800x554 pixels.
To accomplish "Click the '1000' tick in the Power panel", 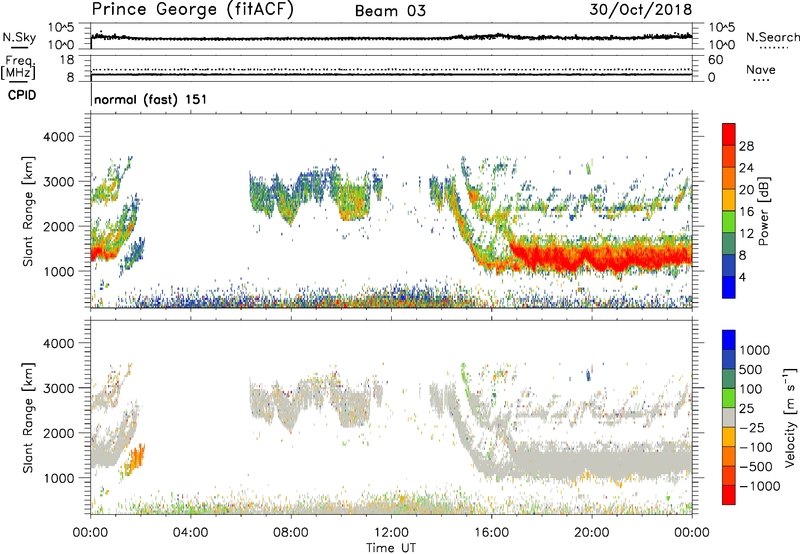I will [59, 271].
